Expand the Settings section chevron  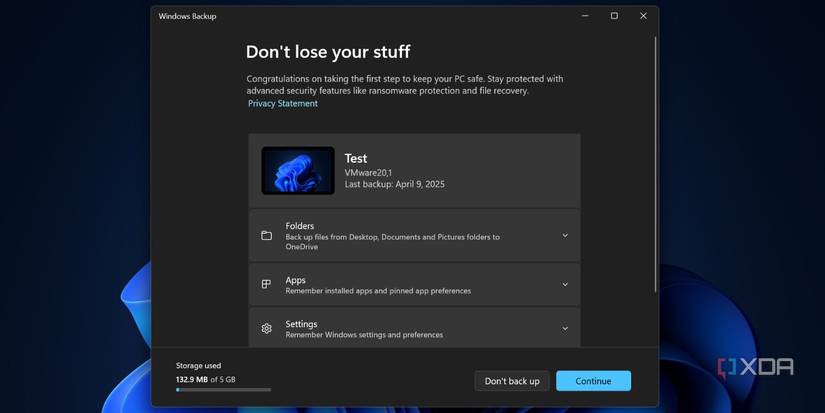point(565,328)
